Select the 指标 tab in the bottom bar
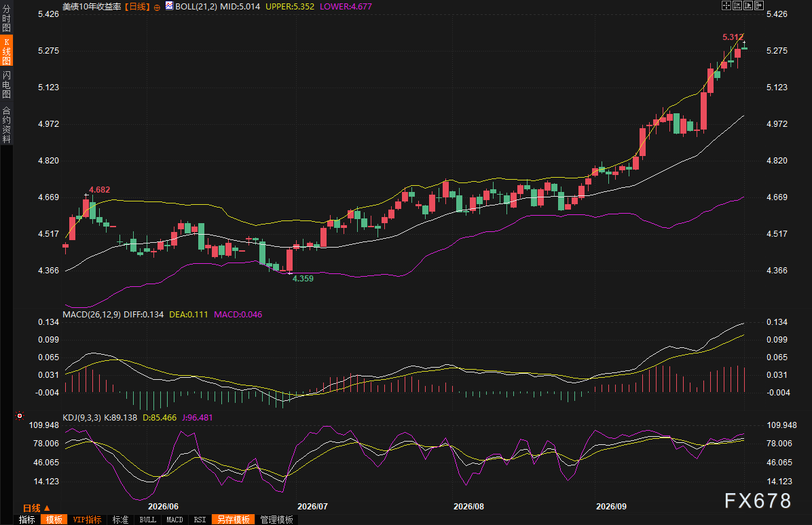Viewport: 812px width, 525px height. 27,520
